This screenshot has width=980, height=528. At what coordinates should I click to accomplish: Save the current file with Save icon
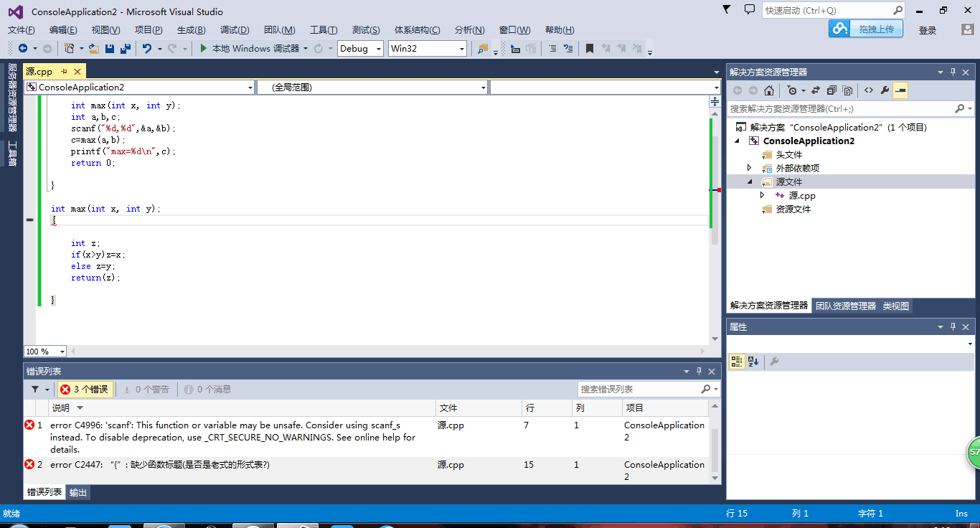click(x=110, y=48)
